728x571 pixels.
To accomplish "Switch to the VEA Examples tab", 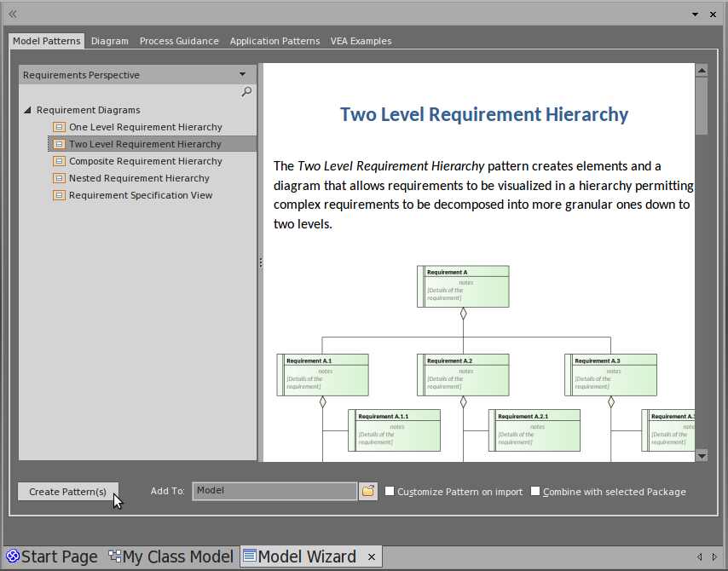I will (x=361, y=41).
